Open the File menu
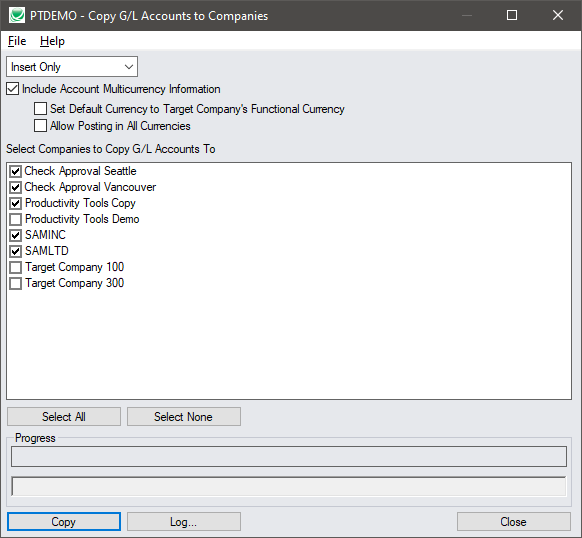582x538 pixels. pyautogui.click(x=17, y=41)
